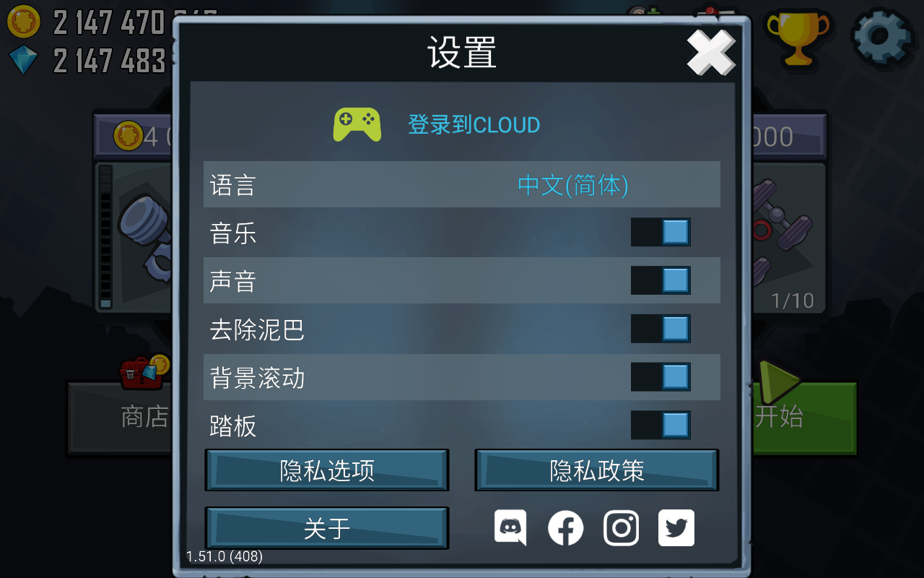Tap the blue diamond gem icon

tap(23, 60)
